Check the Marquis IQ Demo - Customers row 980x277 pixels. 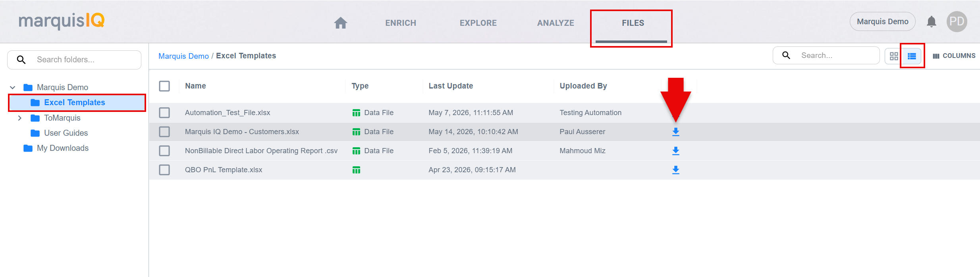(164, 132)
